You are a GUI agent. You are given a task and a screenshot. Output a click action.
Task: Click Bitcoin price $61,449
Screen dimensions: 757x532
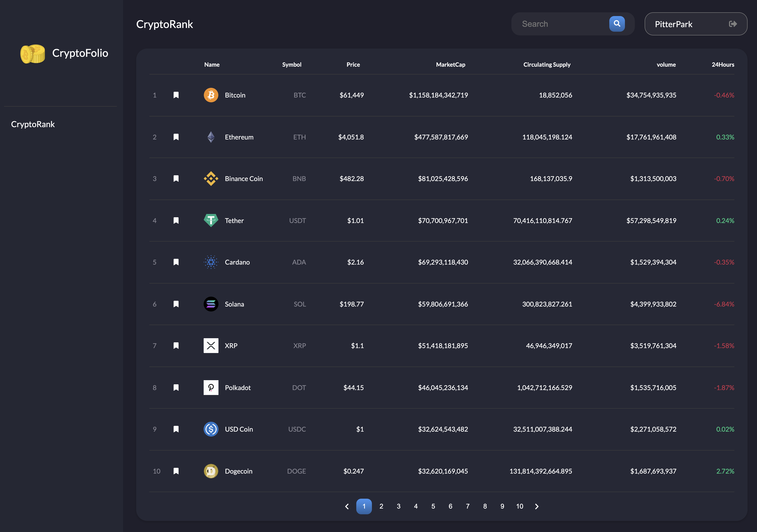pyautogui.click(x=352, y=95)
